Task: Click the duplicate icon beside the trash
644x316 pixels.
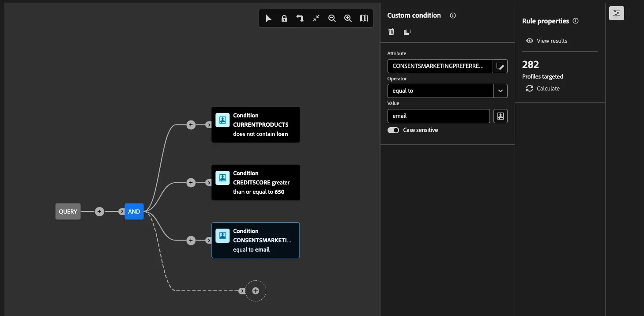Action: click(x=407, y=31)
